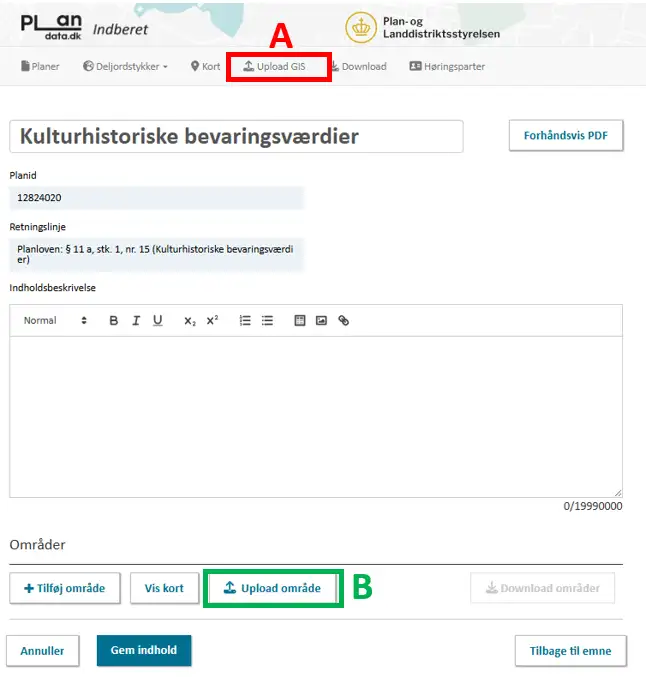Click the Upload område button

point(273,588)
